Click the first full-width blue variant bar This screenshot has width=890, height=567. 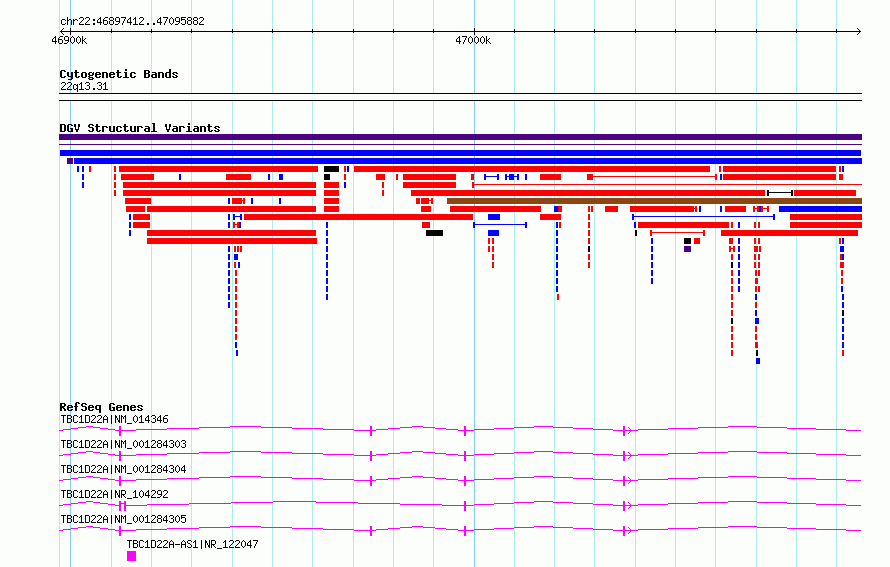[x=460, y=153]
